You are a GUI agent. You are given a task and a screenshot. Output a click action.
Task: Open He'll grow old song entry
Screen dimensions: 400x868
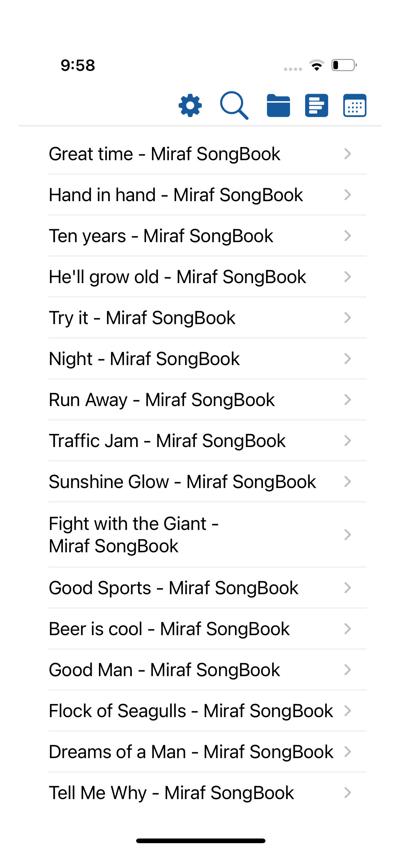click(x=207, y=277)
